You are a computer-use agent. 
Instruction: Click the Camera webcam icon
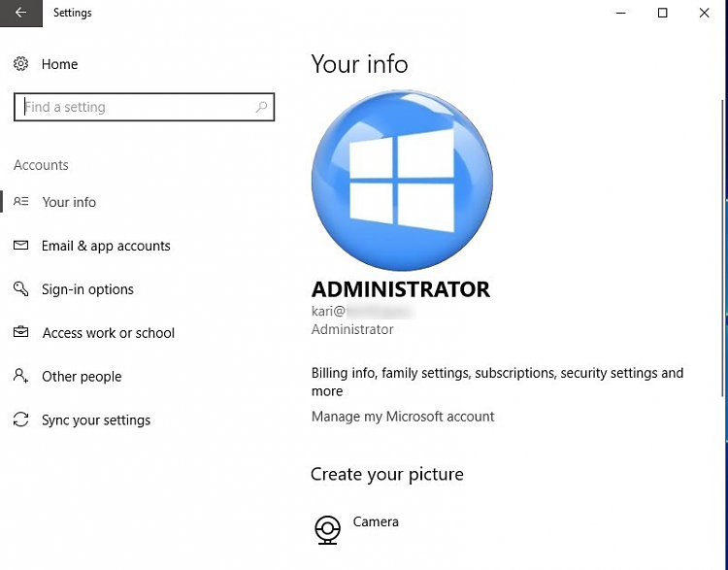pyautogui.click(x=327, y=529)
